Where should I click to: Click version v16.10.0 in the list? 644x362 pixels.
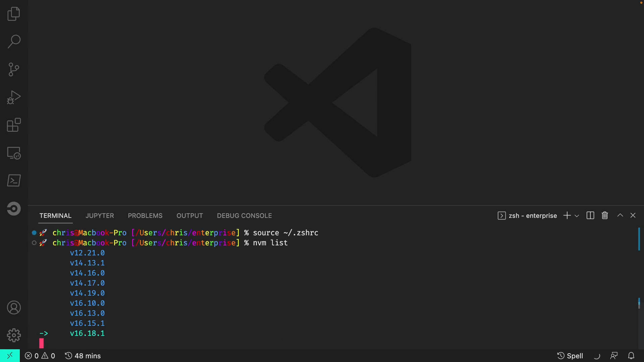tap(87, 303)
